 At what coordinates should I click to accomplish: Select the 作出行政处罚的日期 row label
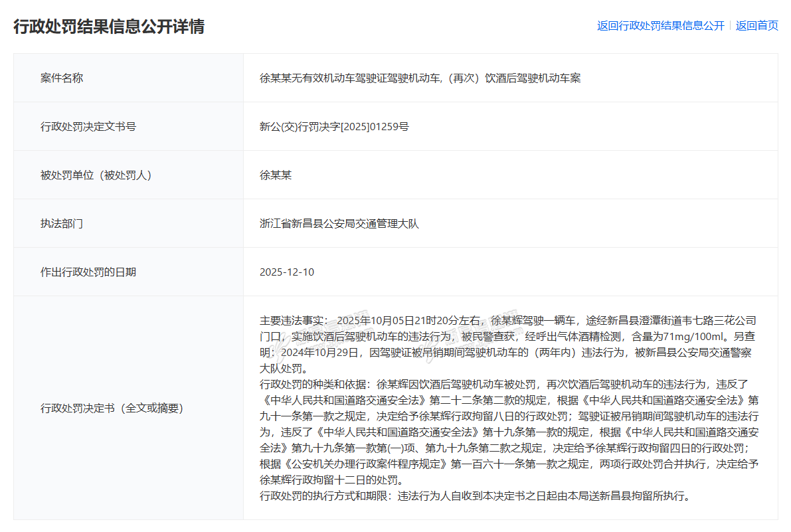88,272
